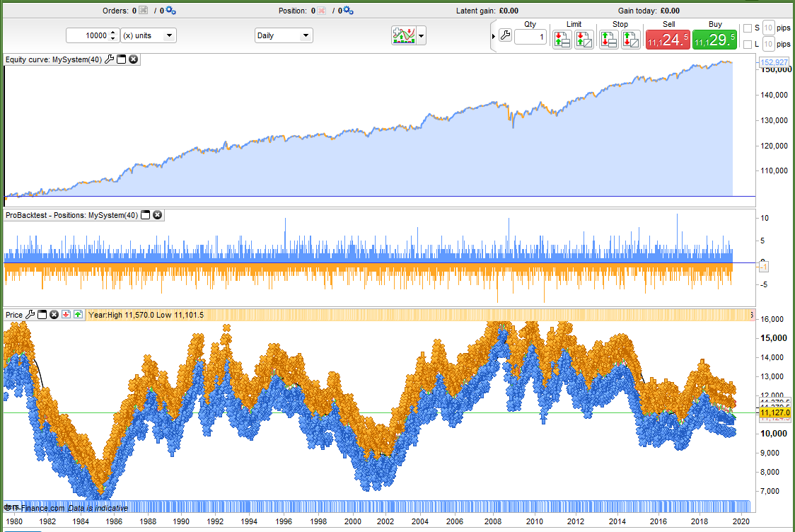Close position using red X beside Position

coord(321,11)
